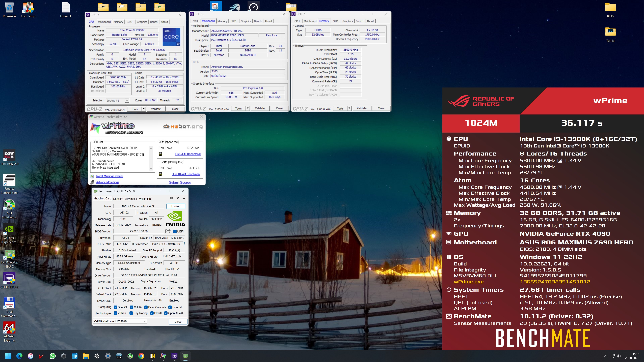Open iTunes from the taskbar
The height and width of the screenshot is (362, 644).
pyautogui.click(x=31, y=356)
